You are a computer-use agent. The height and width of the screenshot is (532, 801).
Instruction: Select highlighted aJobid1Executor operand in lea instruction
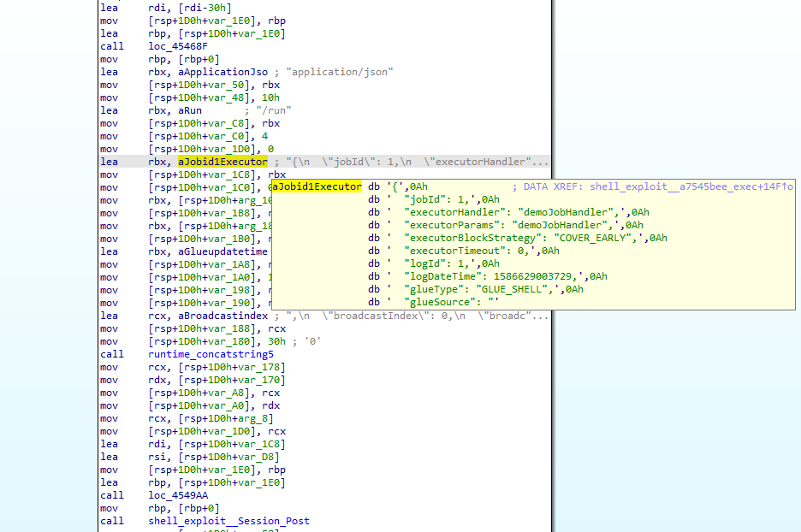click(222, 162)
